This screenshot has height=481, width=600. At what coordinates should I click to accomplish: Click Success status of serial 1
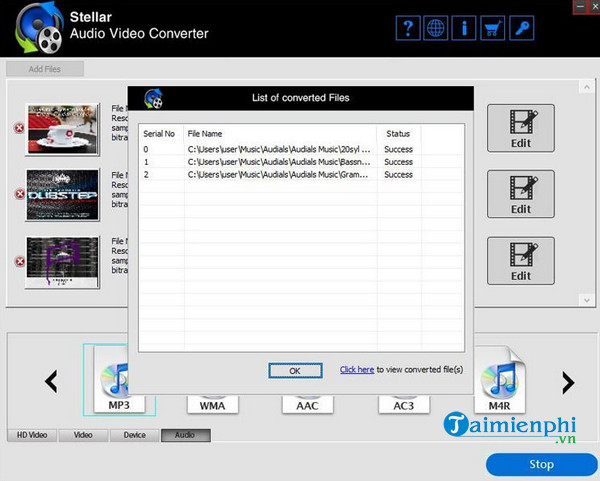click(x=398, y=162)
